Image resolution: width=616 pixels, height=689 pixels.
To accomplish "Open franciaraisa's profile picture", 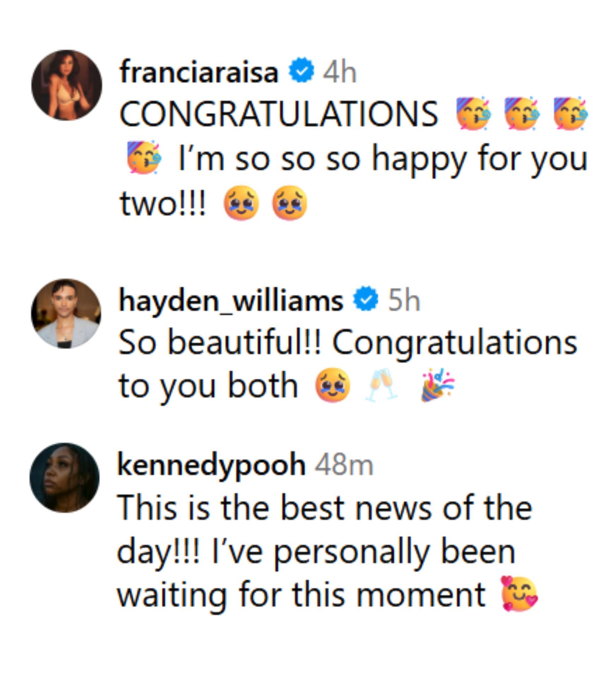I will tap(66, 85).
